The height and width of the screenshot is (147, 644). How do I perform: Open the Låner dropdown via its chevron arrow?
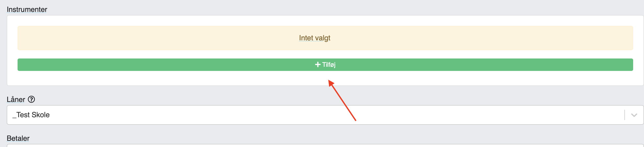coord(634,115)
